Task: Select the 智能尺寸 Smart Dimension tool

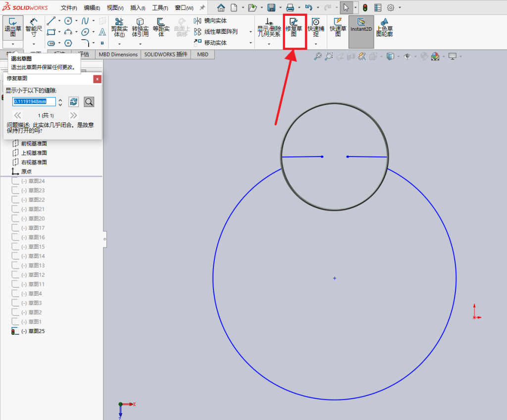Action: tap(34, 27)
